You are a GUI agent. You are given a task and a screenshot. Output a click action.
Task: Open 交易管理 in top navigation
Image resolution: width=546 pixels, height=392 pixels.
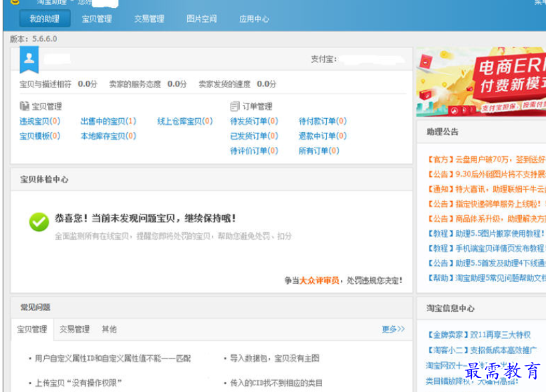(x=150, y=19)
